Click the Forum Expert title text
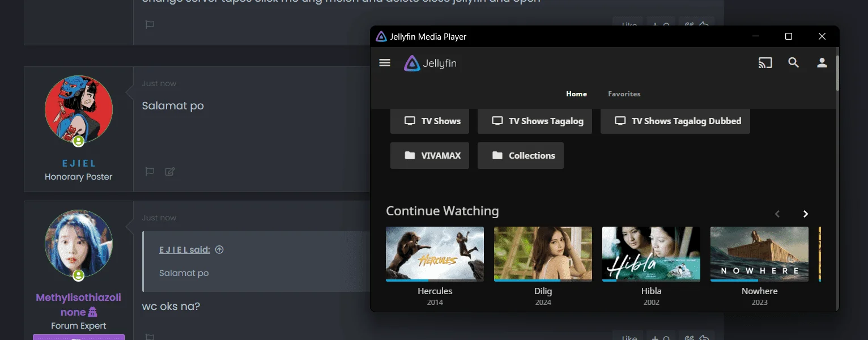This screenshot has width=868, height=340. [79, 326]
